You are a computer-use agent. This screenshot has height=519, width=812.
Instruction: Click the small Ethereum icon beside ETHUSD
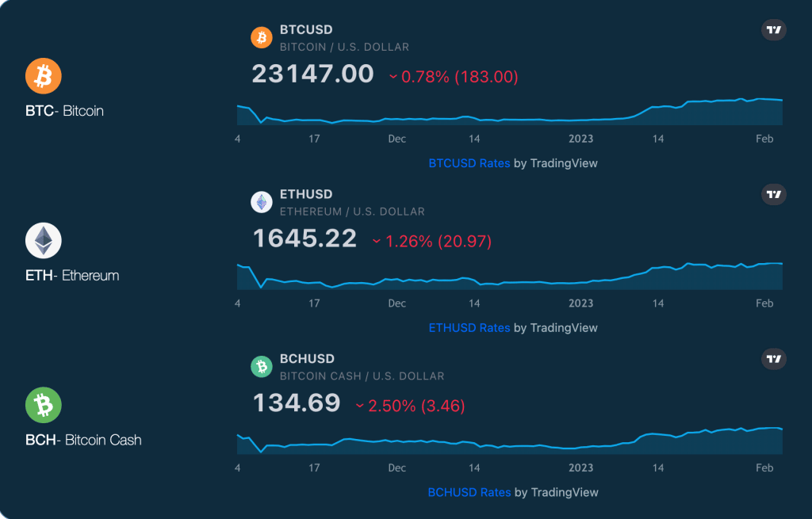[262, 202]
